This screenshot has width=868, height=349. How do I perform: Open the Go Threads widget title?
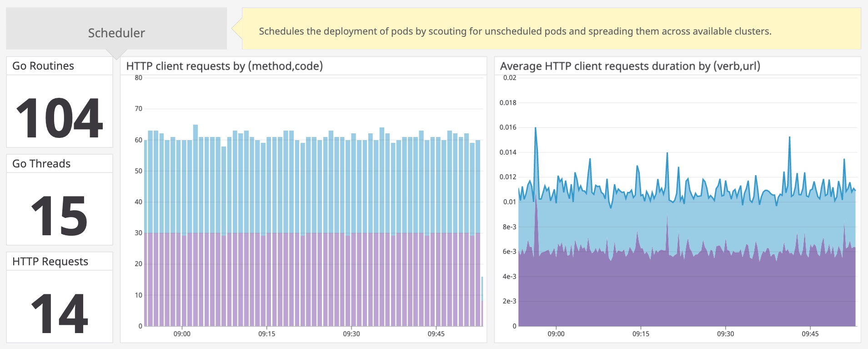41,164
